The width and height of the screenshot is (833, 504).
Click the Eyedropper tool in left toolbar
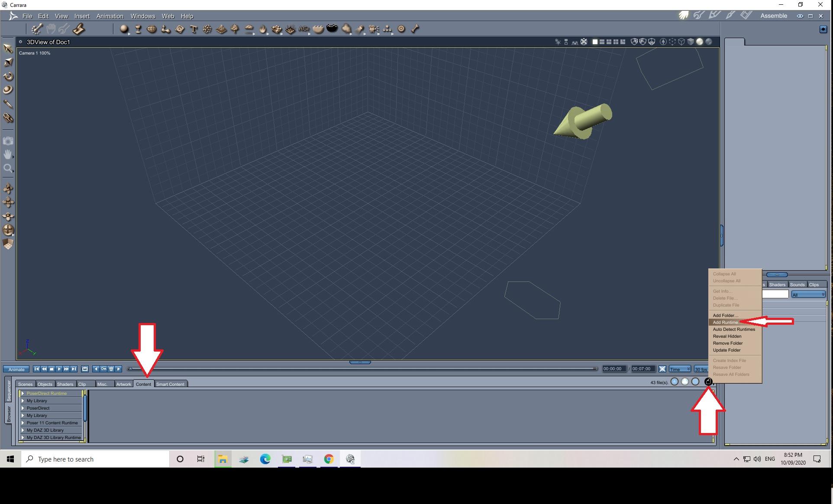[x=8, y=104]
